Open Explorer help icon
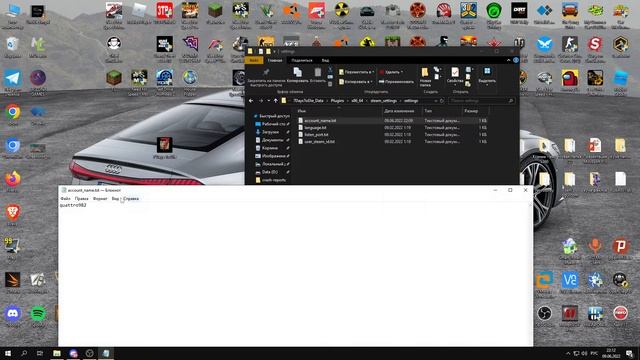This screenshot has width=640, height=360. coord(516,60)
